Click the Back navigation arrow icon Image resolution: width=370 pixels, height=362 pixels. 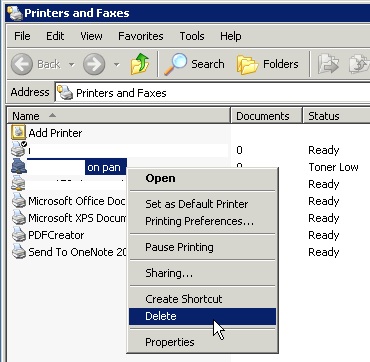coord(22,64)
